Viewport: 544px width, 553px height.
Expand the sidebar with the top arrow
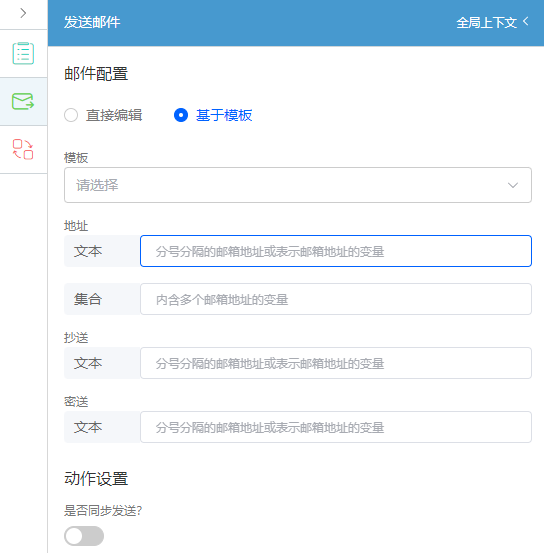(23, 13)
